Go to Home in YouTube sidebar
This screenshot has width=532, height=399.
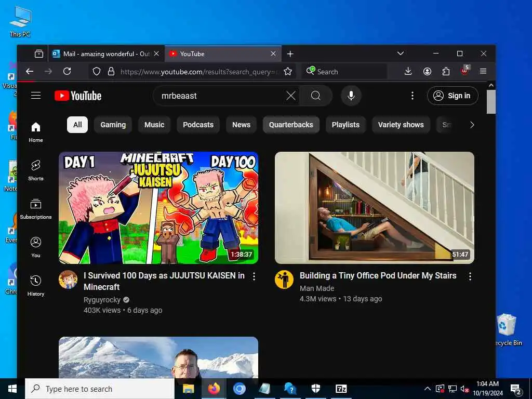click(36, 132)
